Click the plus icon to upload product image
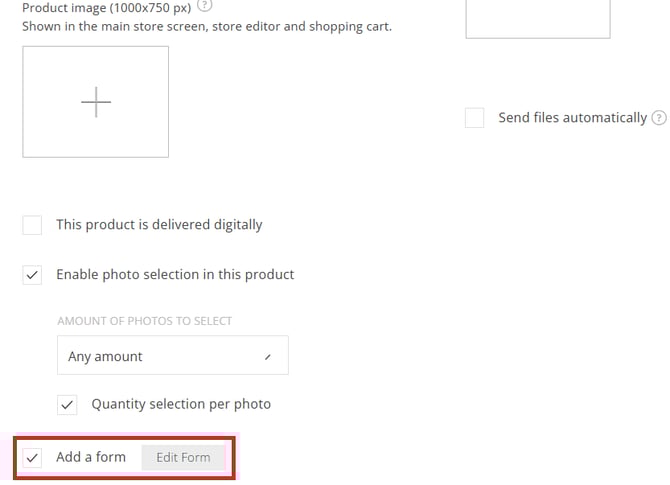This screenshot has height=485, width=670. pos(96,102)
